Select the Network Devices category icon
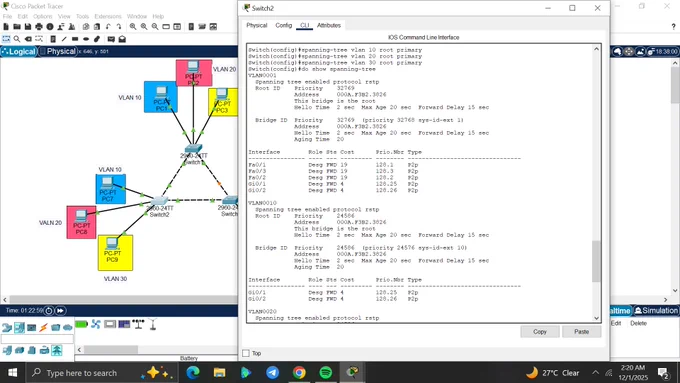Viewport: 680px width, 383px height. (7, 327)
